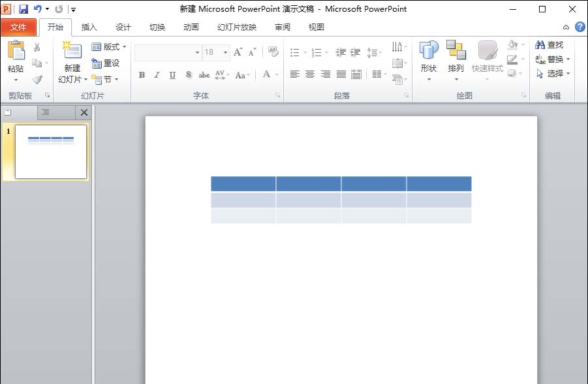Open the Aa change case menu
Image resolution: width=588 pixels, height=384 pixels.
pos(242,74)
